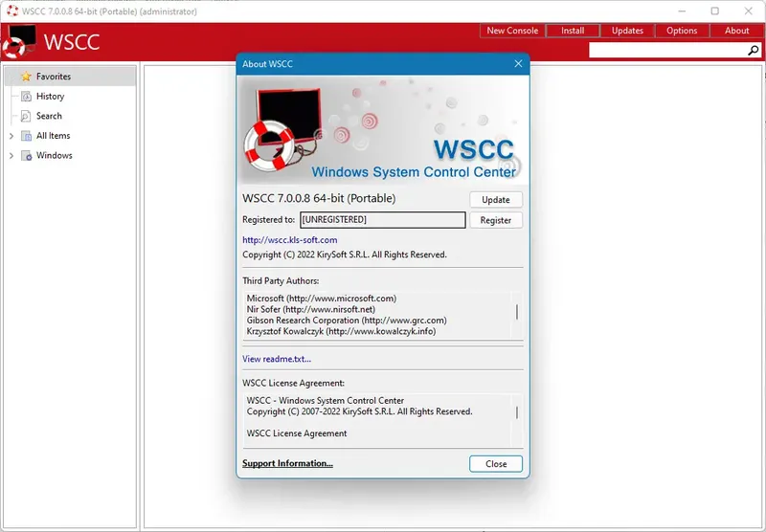Click the Favorites star icon
The image size is (766, 532).
pyautogui.click(x=26, y=77)
